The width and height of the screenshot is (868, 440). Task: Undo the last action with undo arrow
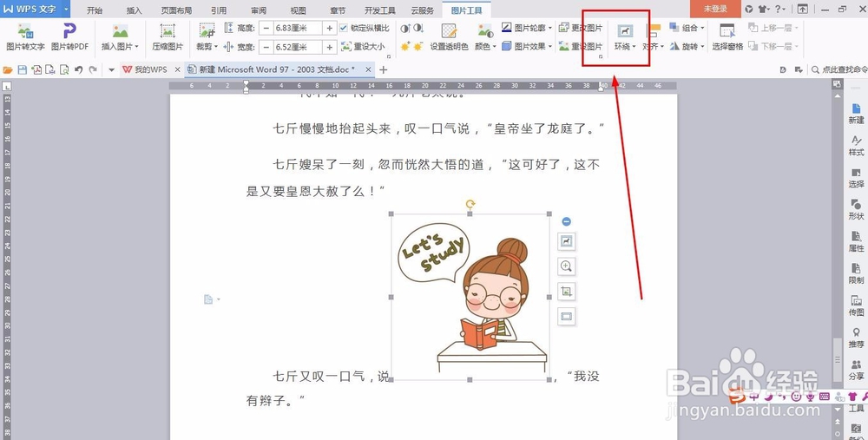[79, 69]
